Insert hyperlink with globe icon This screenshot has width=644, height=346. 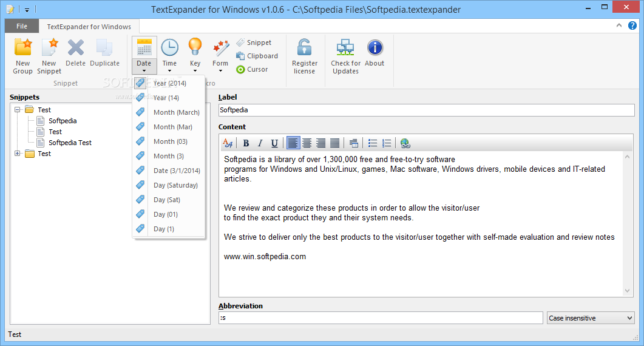(x=405, y=143)
